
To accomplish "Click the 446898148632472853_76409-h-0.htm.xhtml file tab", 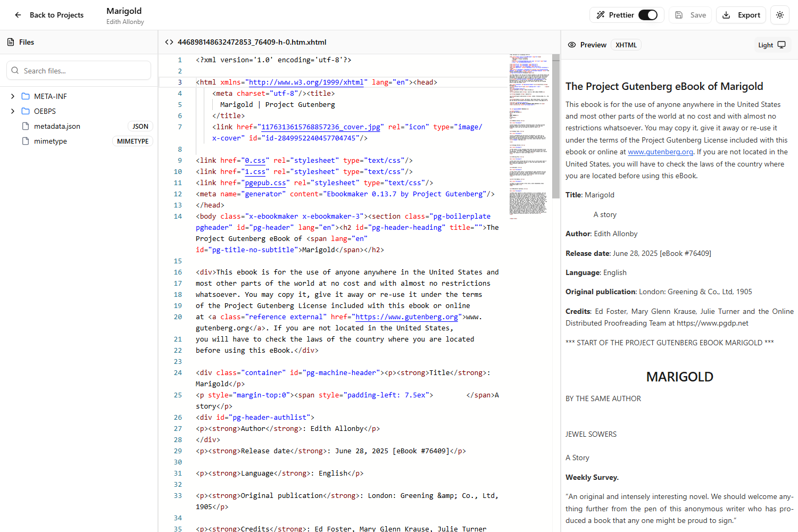I will [251, 41].
